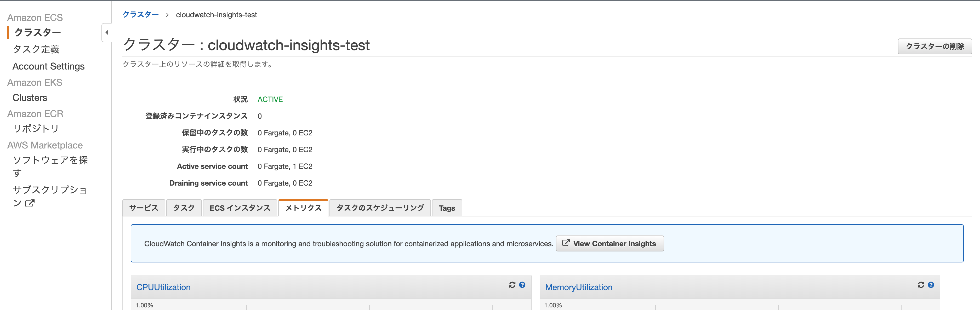The width and height of the screenshot is (980, 310).
Task: Switch to the サービス tab
Action: coord(144,208)
